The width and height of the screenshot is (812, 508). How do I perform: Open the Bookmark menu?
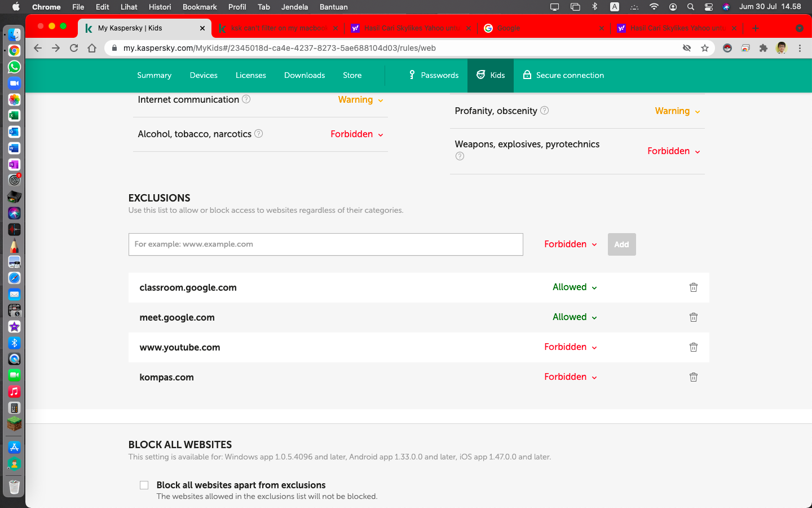coord(200,7)
